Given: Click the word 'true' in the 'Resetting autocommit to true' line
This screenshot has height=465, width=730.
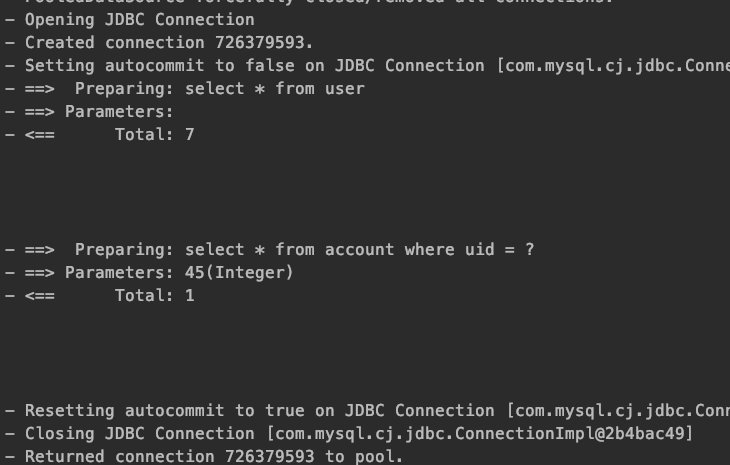Looking at the screenshot, I should pyautogui.click(x=284, y=411).
